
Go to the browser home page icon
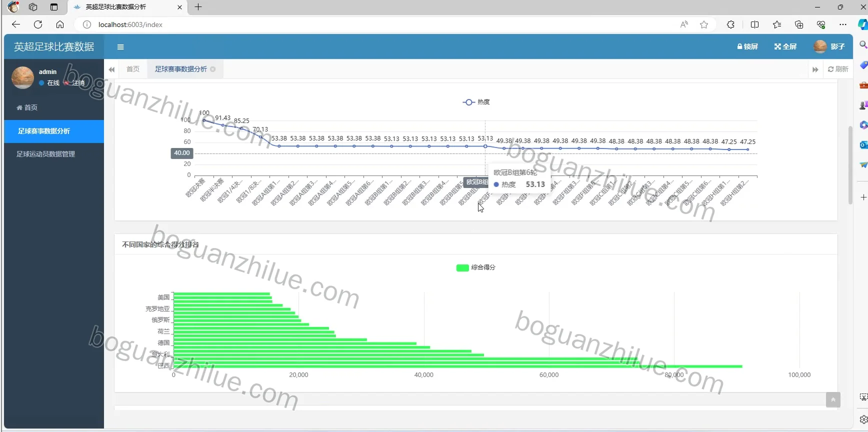(60, 24)
